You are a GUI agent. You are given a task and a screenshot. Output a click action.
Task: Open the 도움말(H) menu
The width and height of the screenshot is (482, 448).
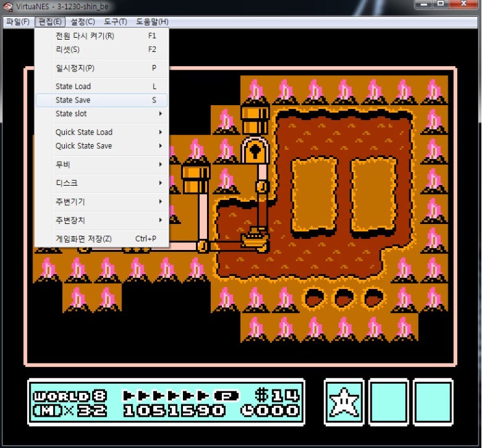pyautogui.click(x=152, y=22)
